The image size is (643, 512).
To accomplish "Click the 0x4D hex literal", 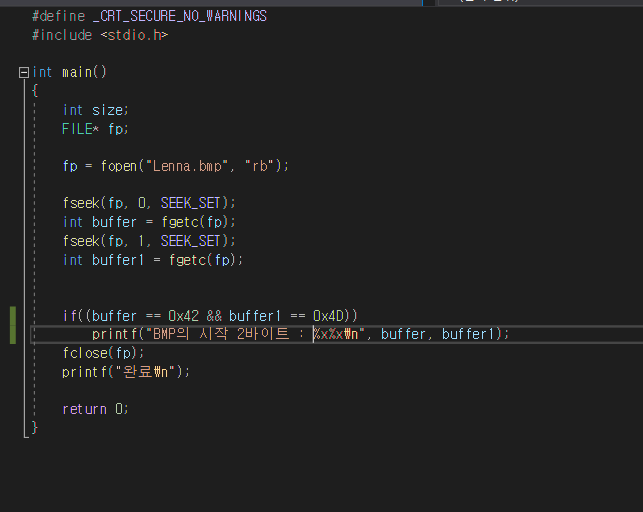I will click(328, 316).
